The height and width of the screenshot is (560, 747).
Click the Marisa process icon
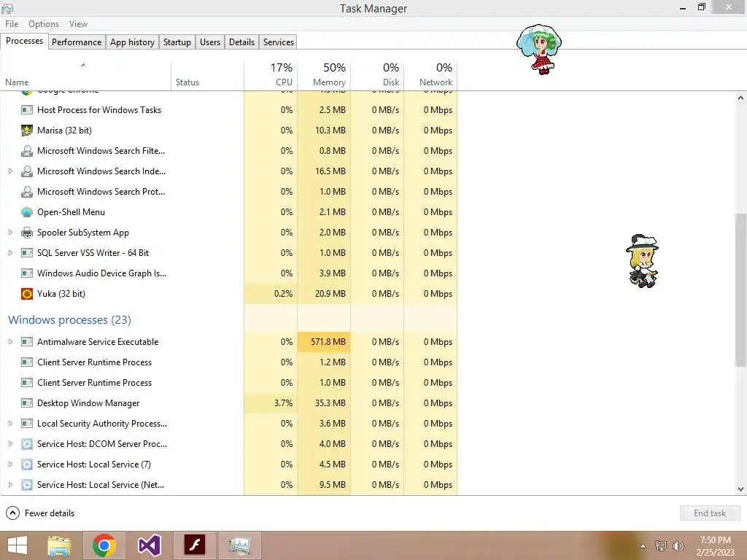(27, 131)
